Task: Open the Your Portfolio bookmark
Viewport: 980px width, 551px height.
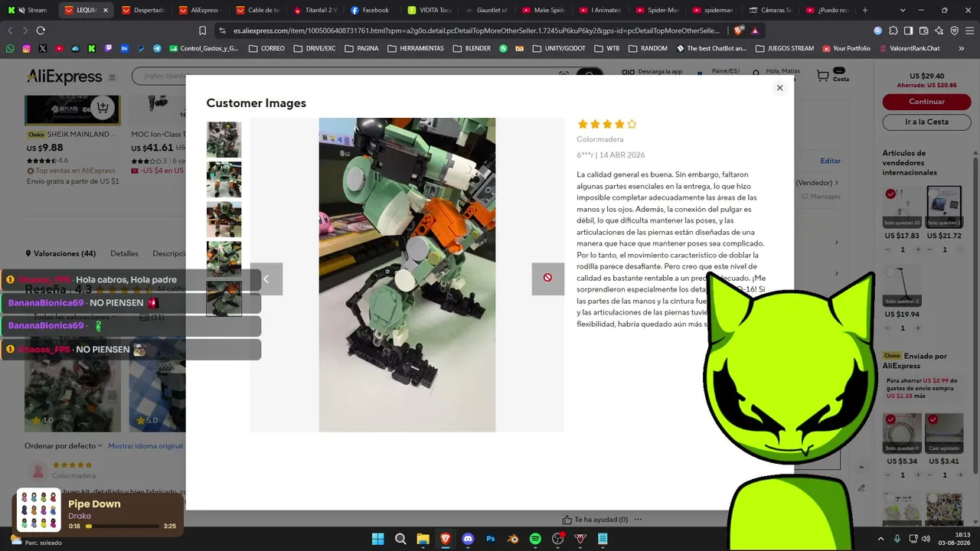Action: (846, 48)
